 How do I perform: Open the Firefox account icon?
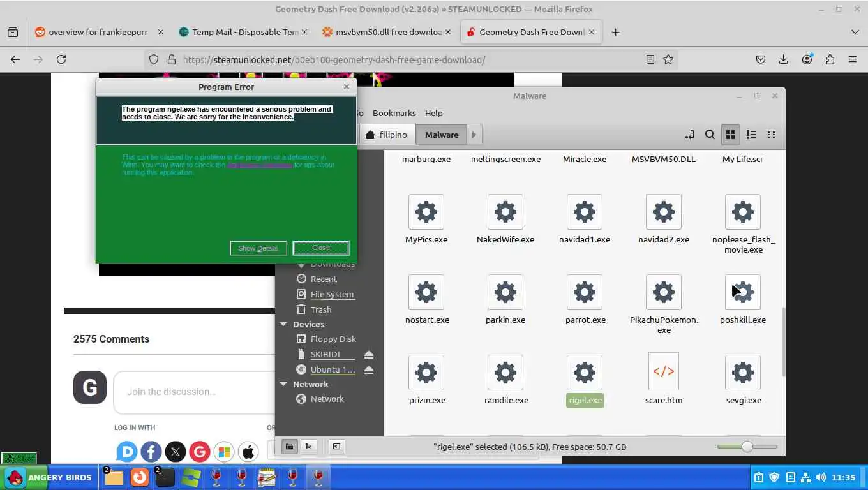click(x=807, y=59)
